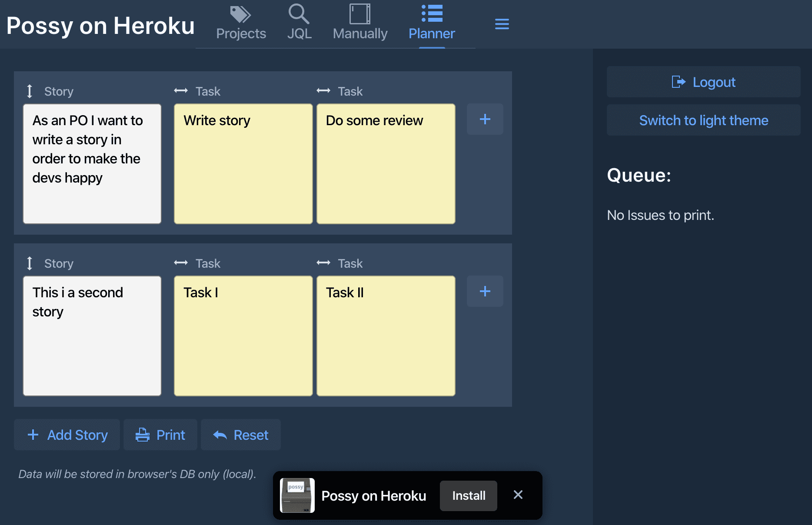Image resolution: width=812 pixels, height=525 pixels.
Task: Reset the planner board
Action: pos(241,435)
